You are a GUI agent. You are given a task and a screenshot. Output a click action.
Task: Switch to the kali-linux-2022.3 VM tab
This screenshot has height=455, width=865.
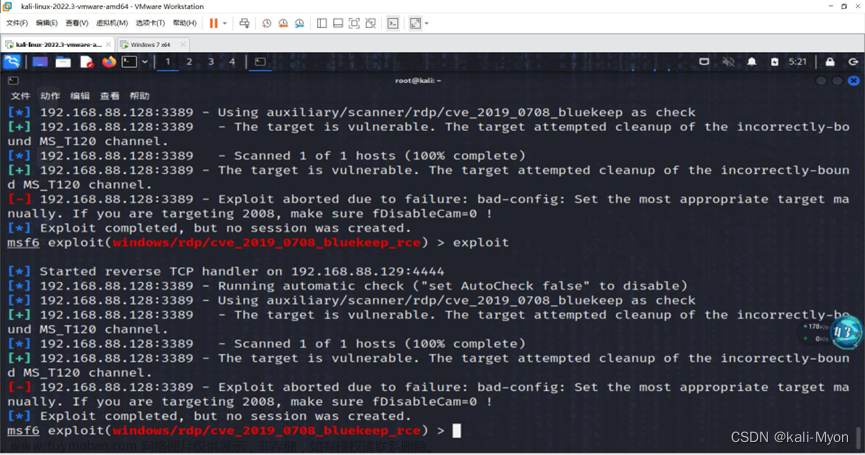[x=58, y=44]
